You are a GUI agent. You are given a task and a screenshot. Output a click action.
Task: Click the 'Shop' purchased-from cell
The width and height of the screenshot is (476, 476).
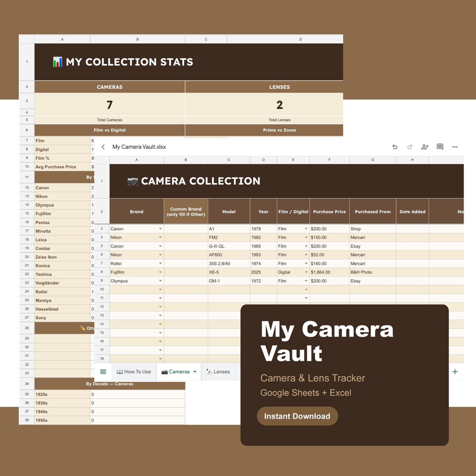[x=373, y=229]
